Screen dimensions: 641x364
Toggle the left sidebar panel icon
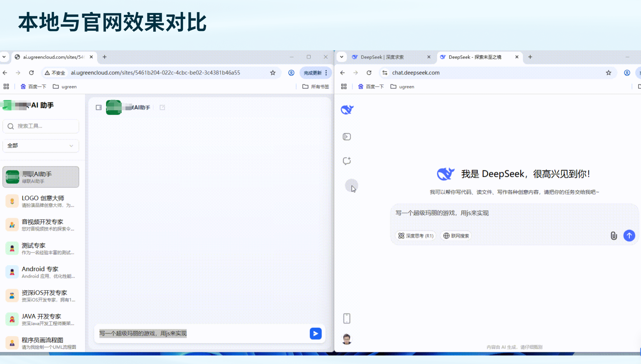tap(99, 108)
